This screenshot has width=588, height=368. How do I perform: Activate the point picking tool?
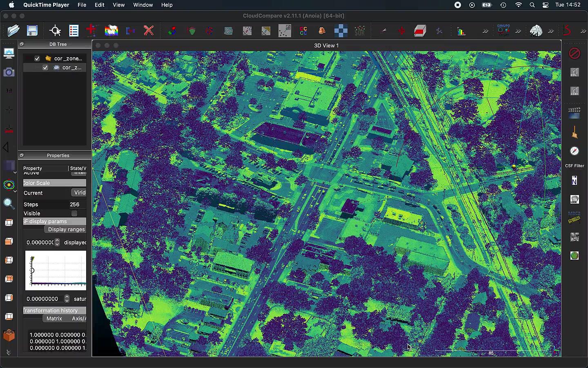click(x=55, y=31)
